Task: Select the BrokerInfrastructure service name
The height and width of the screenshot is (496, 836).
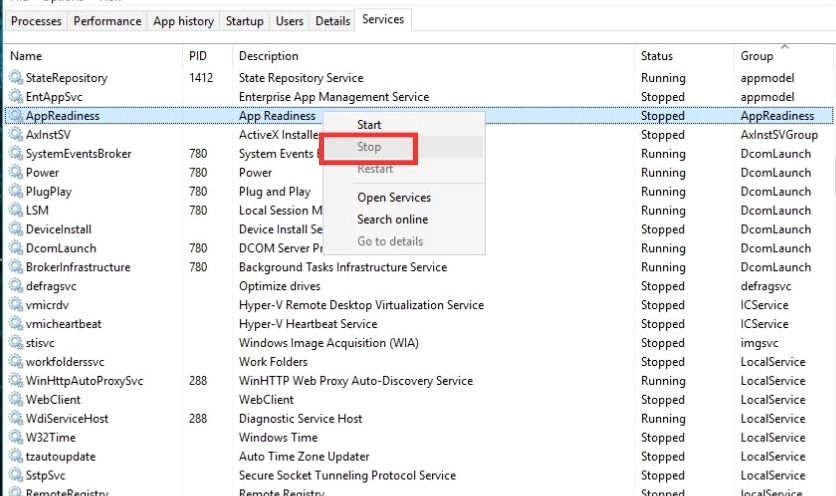Action: pos(78,267)
